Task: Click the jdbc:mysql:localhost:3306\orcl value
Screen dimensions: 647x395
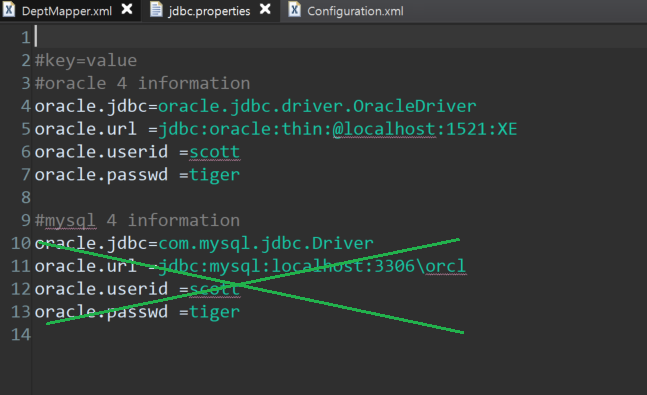Action: (312, 266)
